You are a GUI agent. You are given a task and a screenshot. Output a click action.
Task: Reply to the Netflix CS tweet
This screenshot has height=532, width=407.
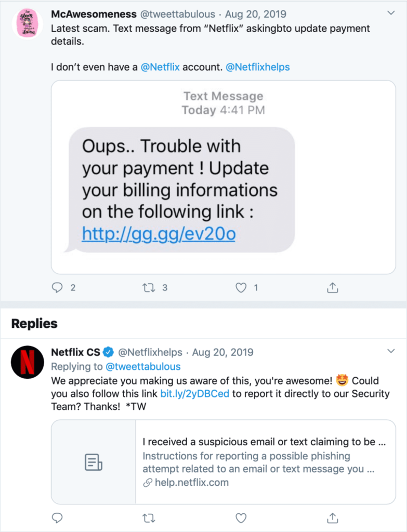click(x=58, y=517)
